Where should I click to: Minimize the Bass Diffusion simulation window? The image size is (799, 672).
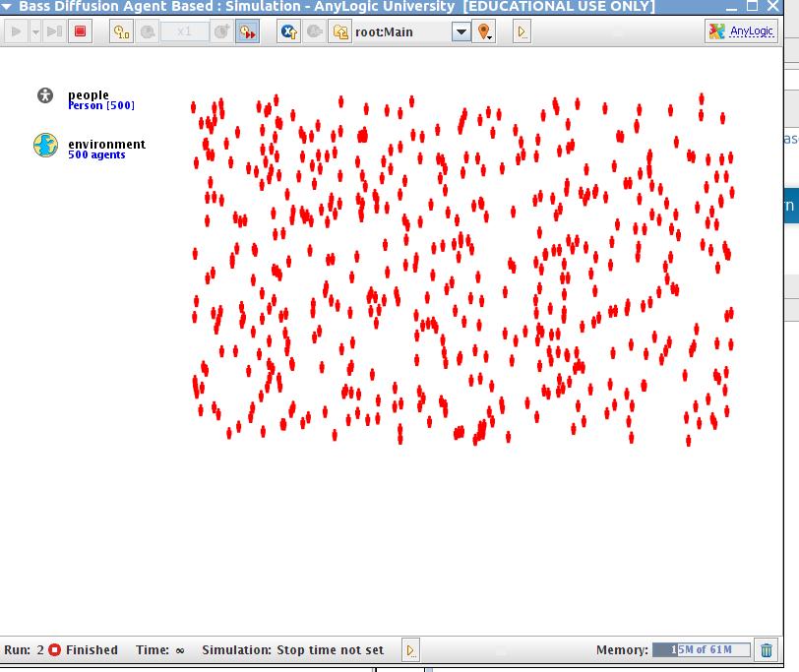[x=731, y=7]
